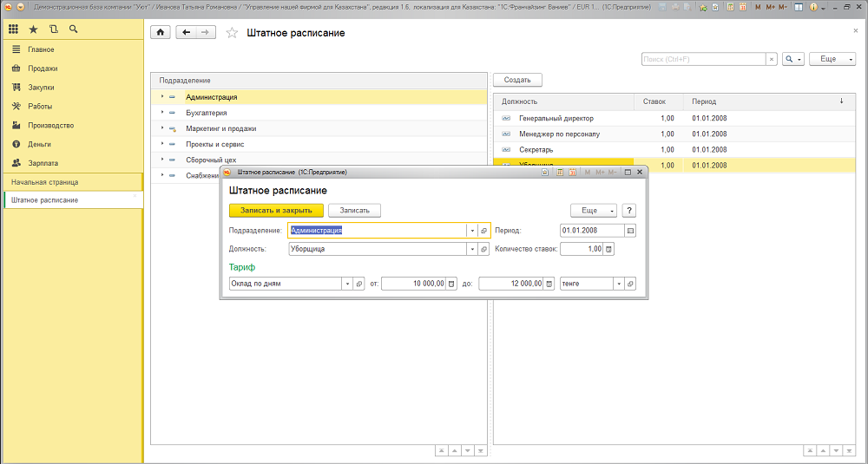Open the sections grid menu icon
Viewport: 868px width, 464px height.
pyautogui.click(x=13, y=29)
